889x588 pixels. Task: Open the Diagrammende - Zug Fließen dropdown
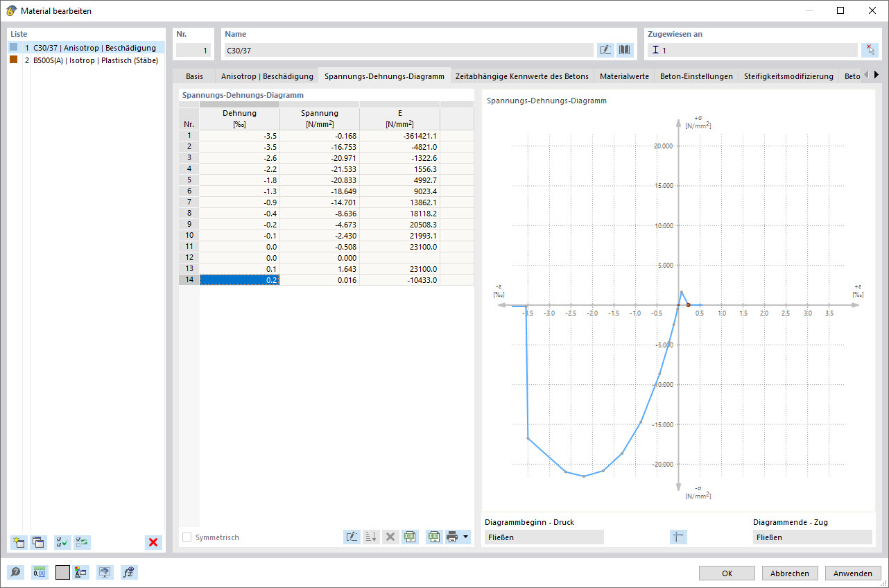coord(812,537)
